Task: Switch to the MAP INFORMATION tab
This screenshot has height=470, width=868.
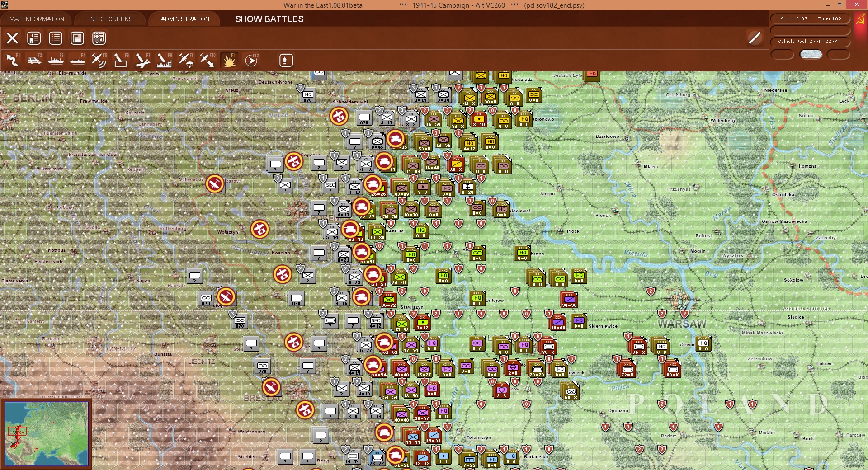Action: (x=37, y=19)
